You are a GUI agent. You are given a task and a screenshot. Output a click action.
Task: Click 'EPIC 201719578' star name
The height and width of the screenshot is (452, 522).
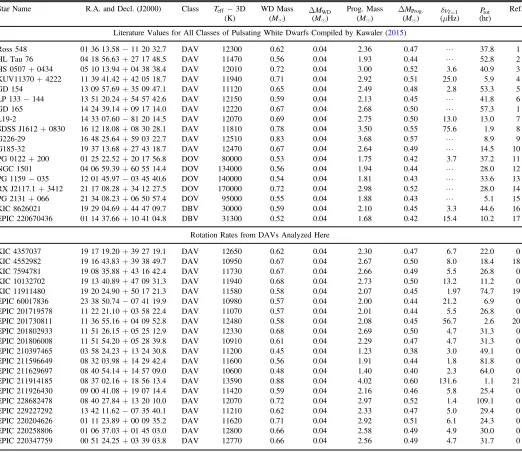tap(26, 311)
